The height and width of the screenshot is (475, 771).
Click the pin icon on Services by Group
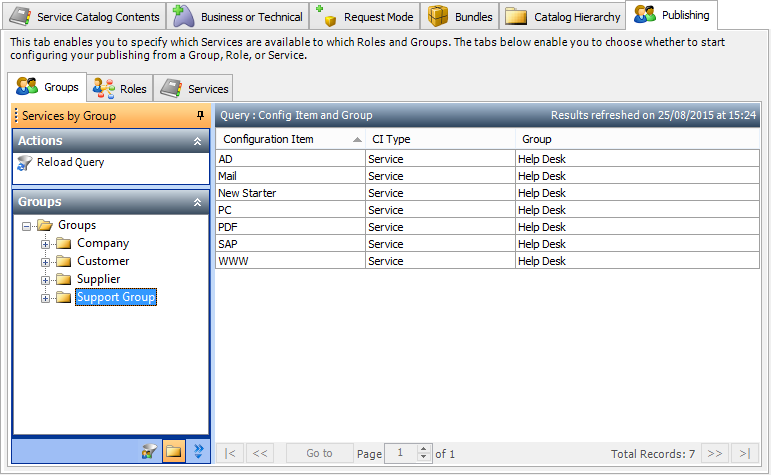[200, 116]
